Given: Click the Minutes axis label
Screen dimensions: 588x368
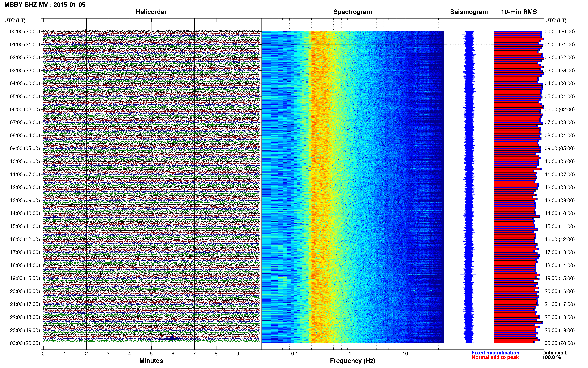Looking at the screenshot, I should (x=151, y=361).
